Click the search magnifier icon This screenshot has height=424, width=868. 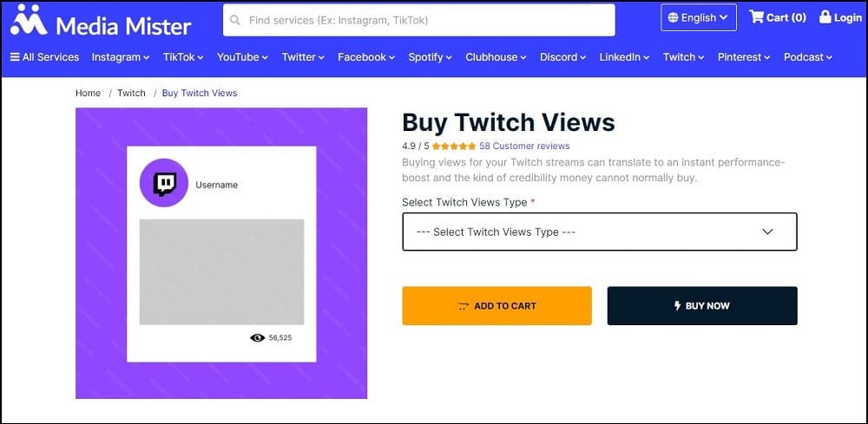pyautogui.click(x=235, y=20)
